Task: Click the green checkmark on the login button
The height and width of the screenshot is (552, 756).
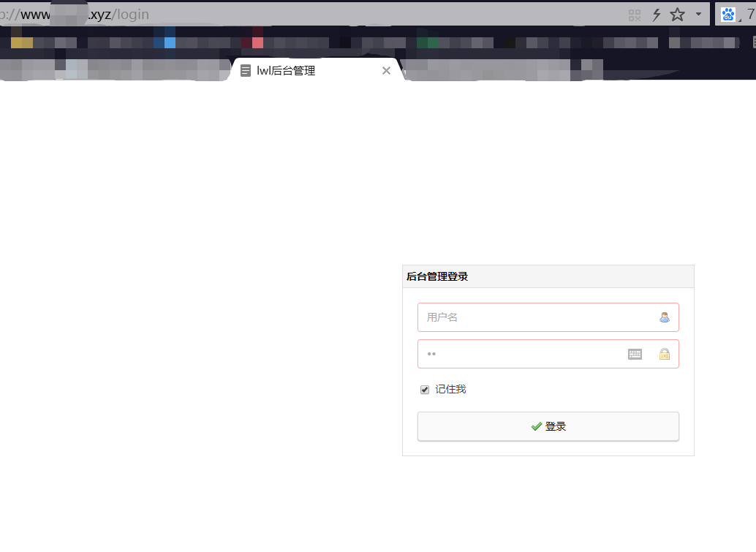Action: coord(537,426)
